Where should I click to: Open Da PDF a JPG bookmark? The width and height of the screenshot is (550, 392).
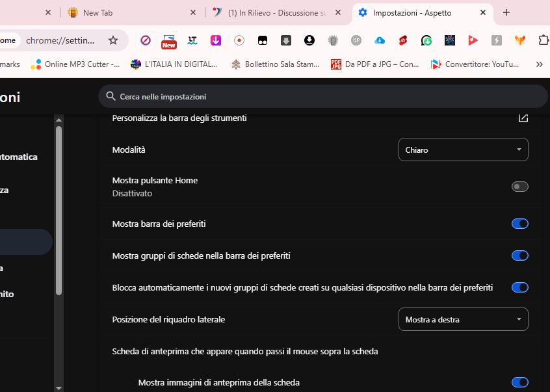coord(374,64)
